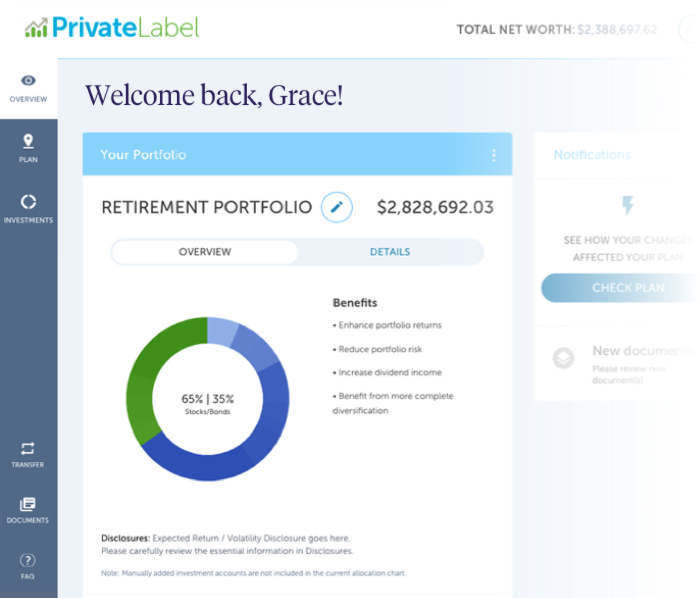This screenshot has height=598, width=700.
Task: Click the Total Net Worth amount
Action: (617, 30)
